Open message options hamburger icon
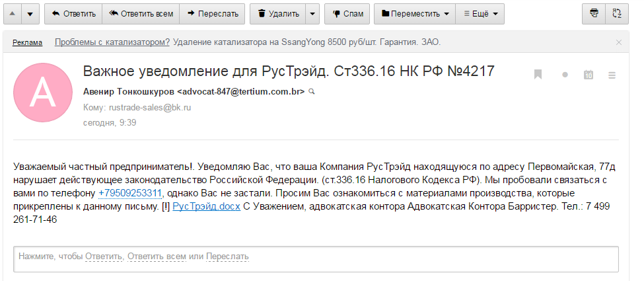This screenshot has width=644, height=281. [x=612, y=75]
